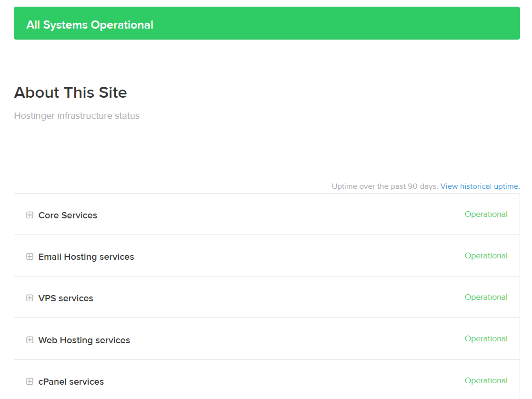Click the Core Services group name
The height and width of the screenshot is (399, 532).
tap(68, 215)
